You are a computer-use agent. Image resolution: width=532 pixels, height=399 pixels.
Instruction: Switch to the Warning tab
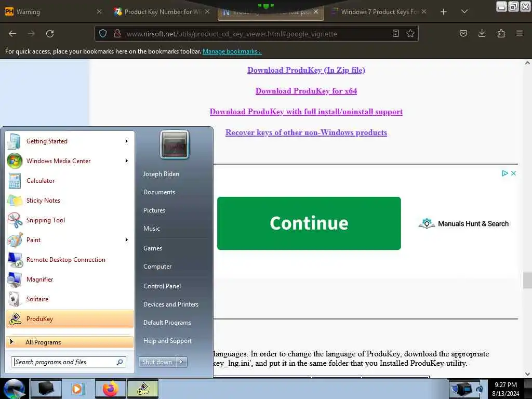pos(52,12)
